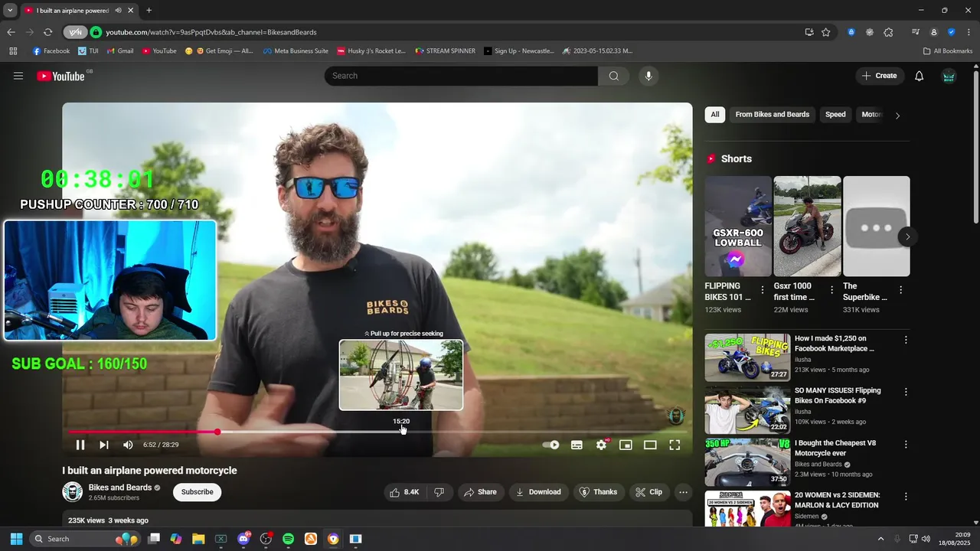Open the Facebook bookmark
Image resolution: width=980 pixels, height=551 pixels.
(51, 51)
